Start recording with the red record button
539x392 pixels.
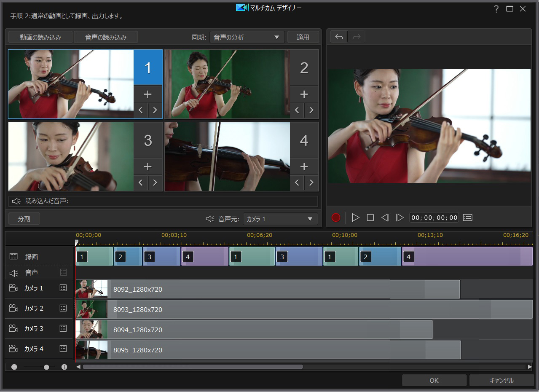click(x=336, y=217)
